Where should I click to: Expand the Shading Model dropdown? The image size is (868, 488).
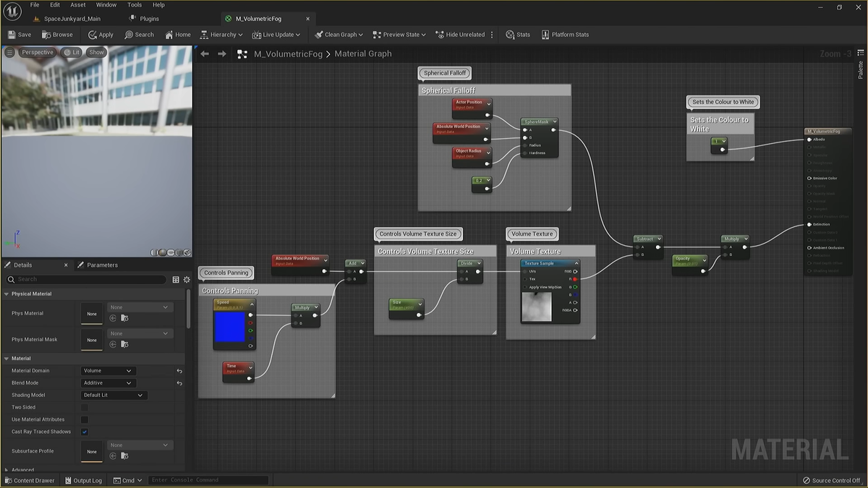point(114,395)
